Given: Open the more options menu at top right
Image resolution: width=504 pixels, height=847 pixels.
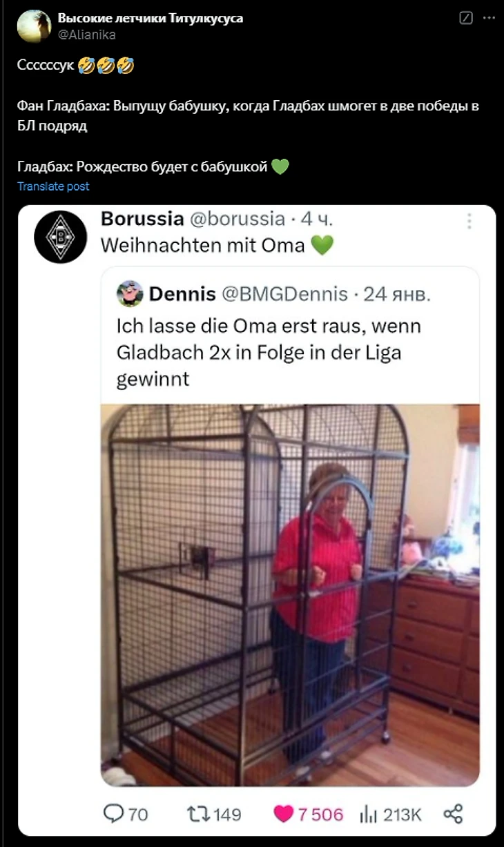Looking at the screenshot, I should (x=489, y=18).
